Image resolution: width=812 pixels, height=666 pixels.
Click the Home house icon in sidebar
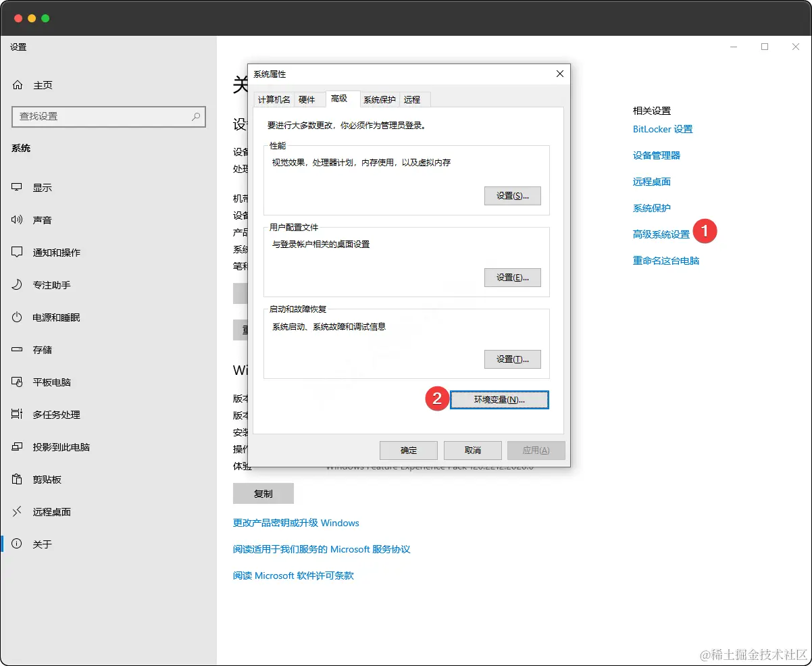(18, 85)
